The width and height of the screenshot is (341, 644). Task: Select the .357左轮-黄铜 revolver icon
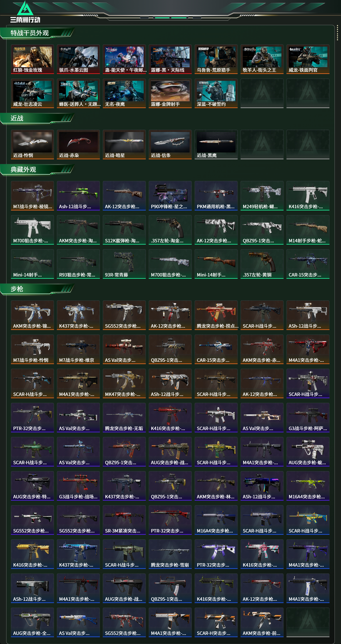tap(262, 264)
